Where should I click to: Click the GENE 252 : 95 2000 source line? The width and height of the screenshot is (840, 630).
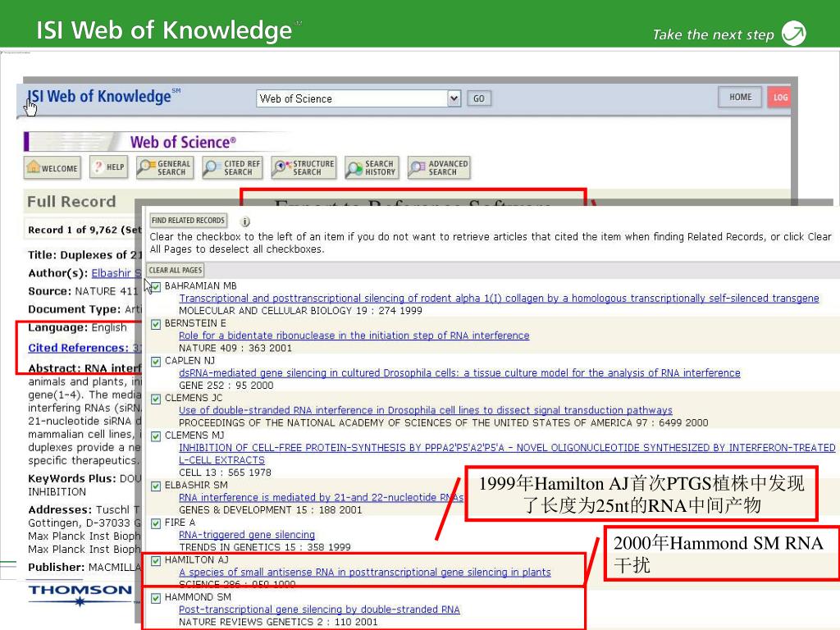226,386
